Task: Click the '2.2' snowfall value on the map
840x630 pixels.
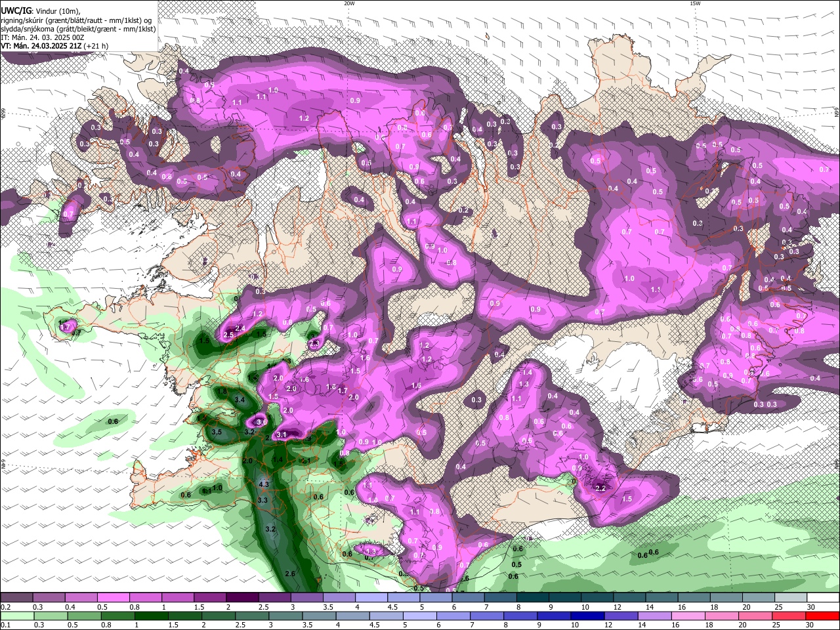Action: point(600,488)
